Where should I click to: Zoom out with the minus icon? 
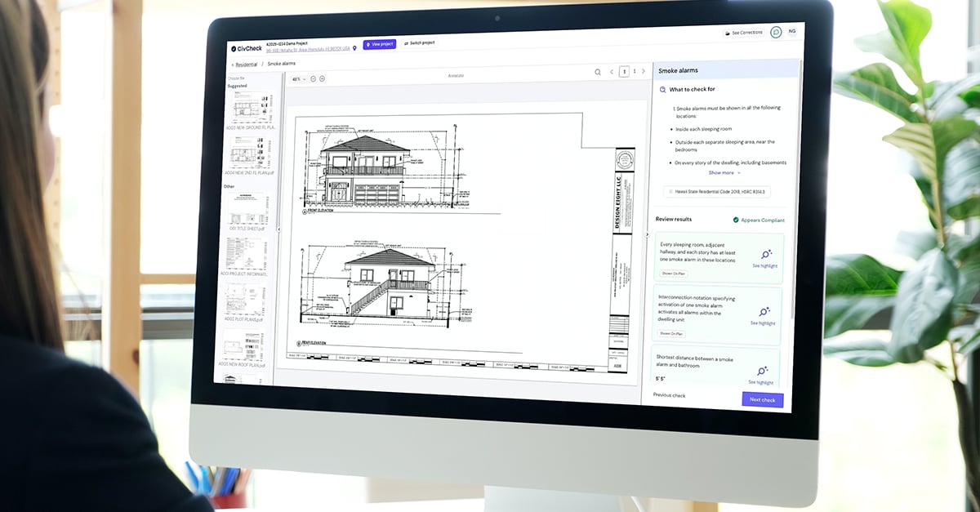pyautogui.click(x=314, y=78)
